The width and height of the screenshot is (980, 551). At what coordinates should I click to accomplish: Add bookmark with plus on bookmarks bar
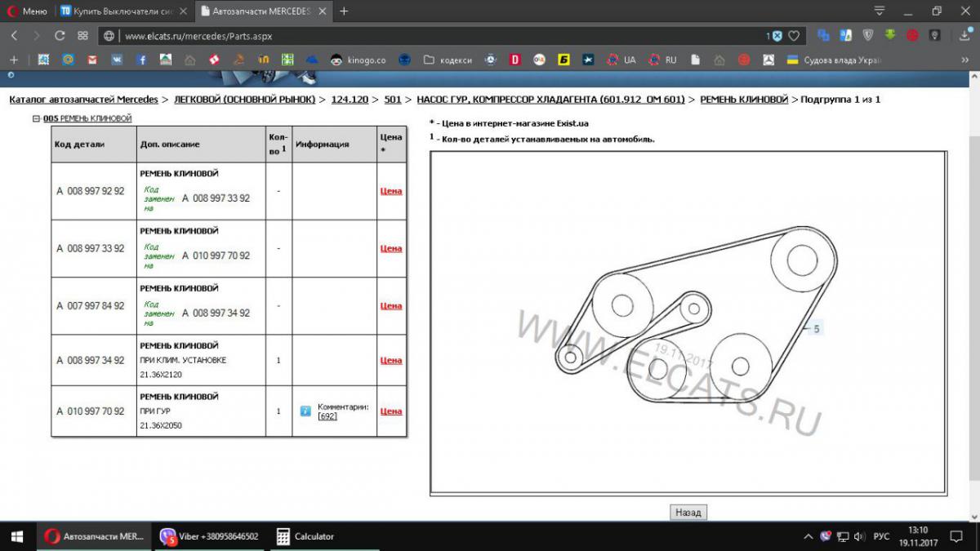click(x=14, y=60)
